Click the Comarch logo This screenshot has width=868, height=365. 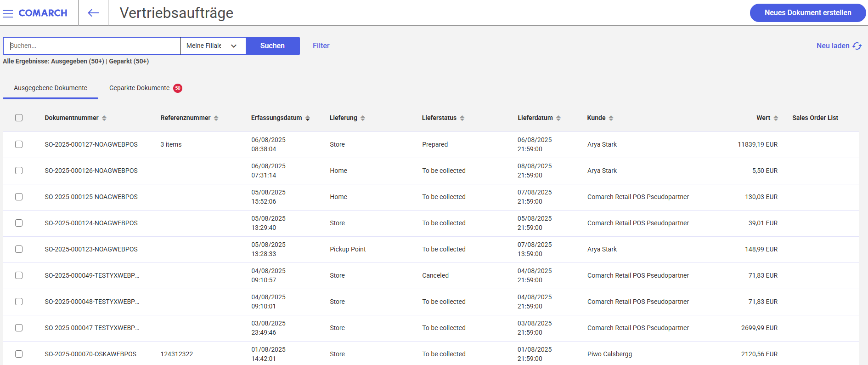[43, 13]
